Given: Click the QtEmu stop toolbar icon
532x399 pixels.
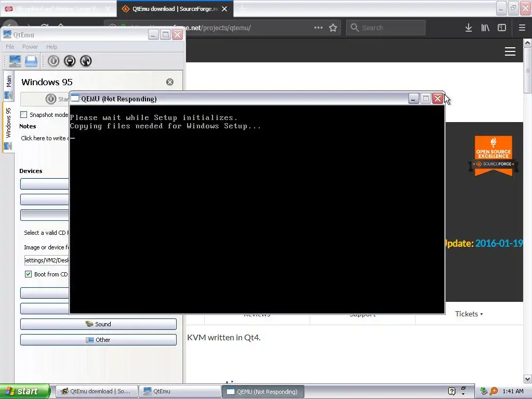Looking at the screenshot, I should [x=70, y=61].
